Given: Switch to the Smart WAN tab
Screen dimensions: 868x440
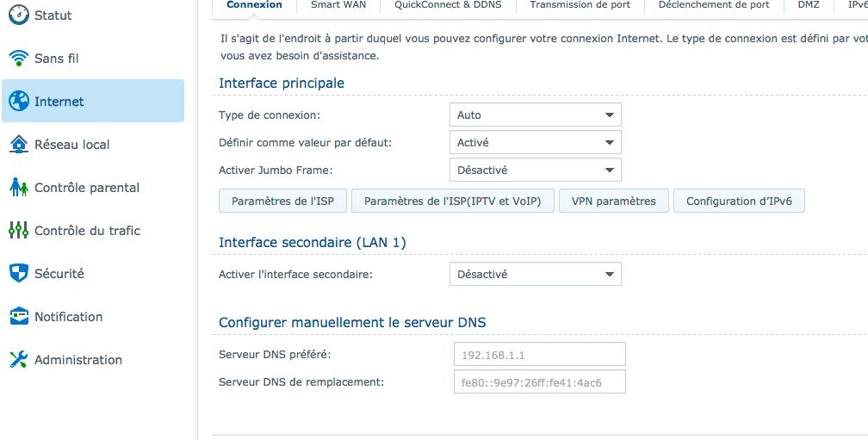Looking at the screenshot, I should click(338, 5).
